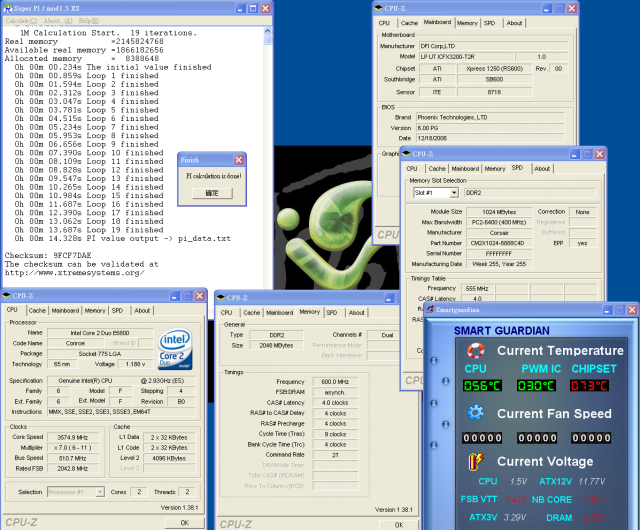Click the Super PI scrollbar up arrow

pyautogui.click(x=267, y=31)
